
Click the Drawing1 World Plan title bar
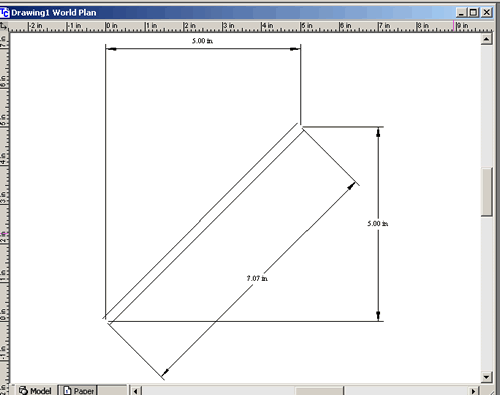pyautogui.click(x=233, y=13)
